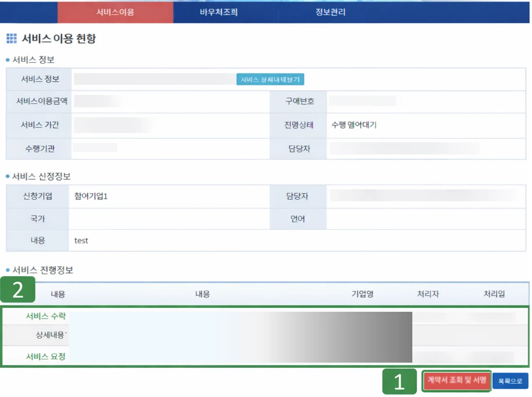Click the test content cell
Viewport: 532px width, 397px height.
[x=81, y=241]
